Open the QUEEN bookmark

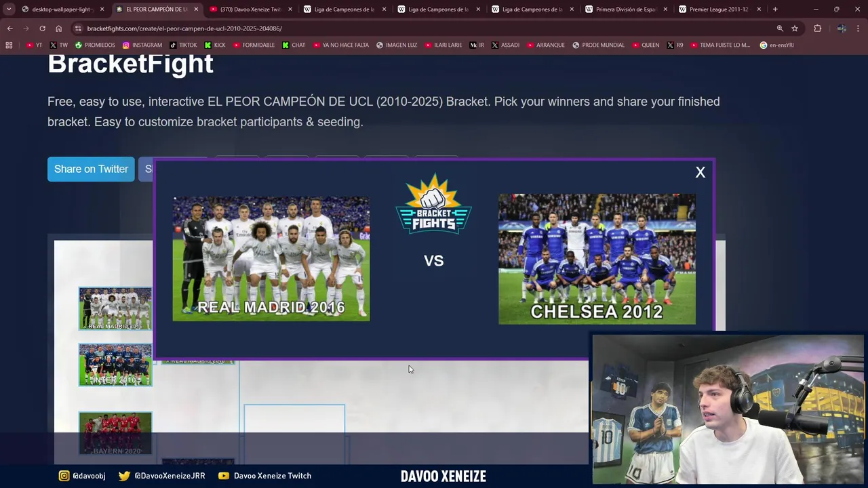[x=645, y=45]
